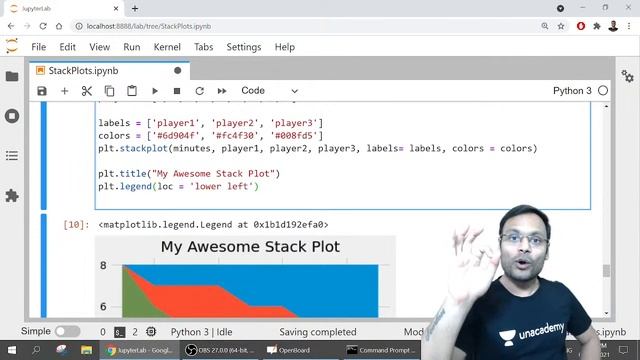
Task: Cut selected cells with scissors icon
Action: point(87,91)
